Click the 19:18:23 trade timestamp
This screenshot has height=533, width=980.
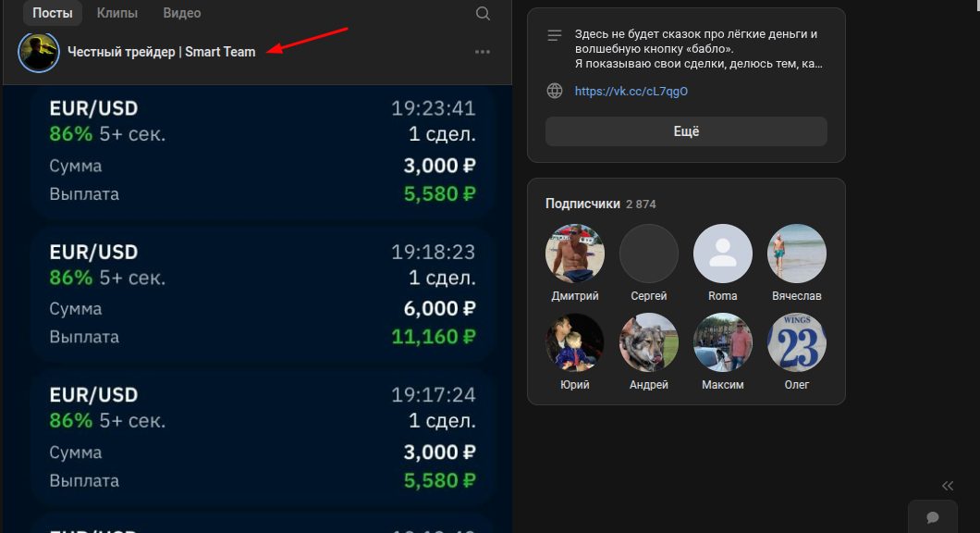(433, 252)
